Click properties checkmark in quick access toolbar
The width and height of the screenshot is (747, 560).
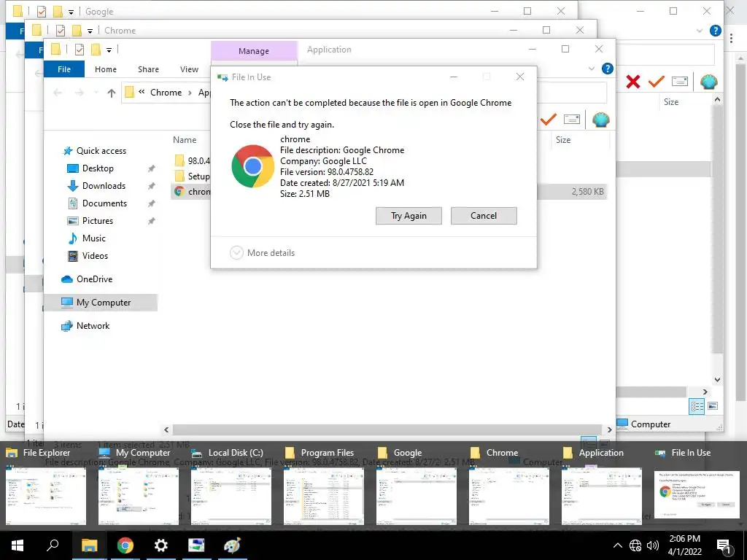80,49
